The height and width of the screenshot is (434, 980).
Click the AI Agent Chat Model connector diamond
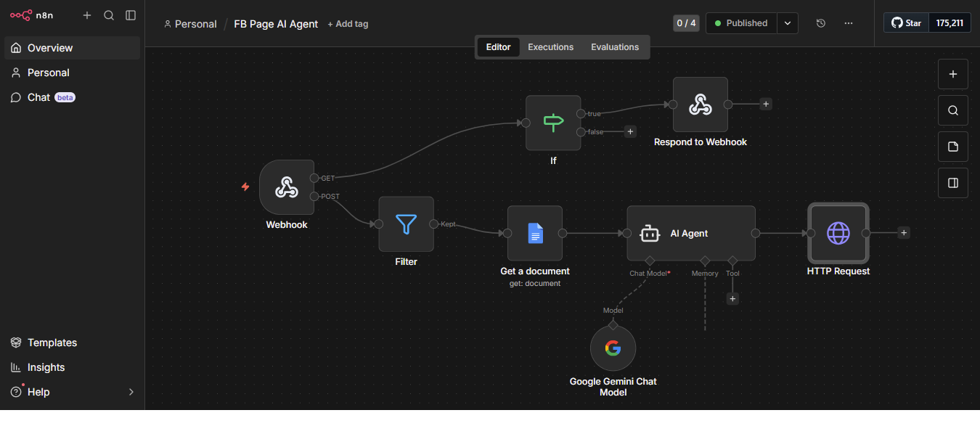click(650, 261)
